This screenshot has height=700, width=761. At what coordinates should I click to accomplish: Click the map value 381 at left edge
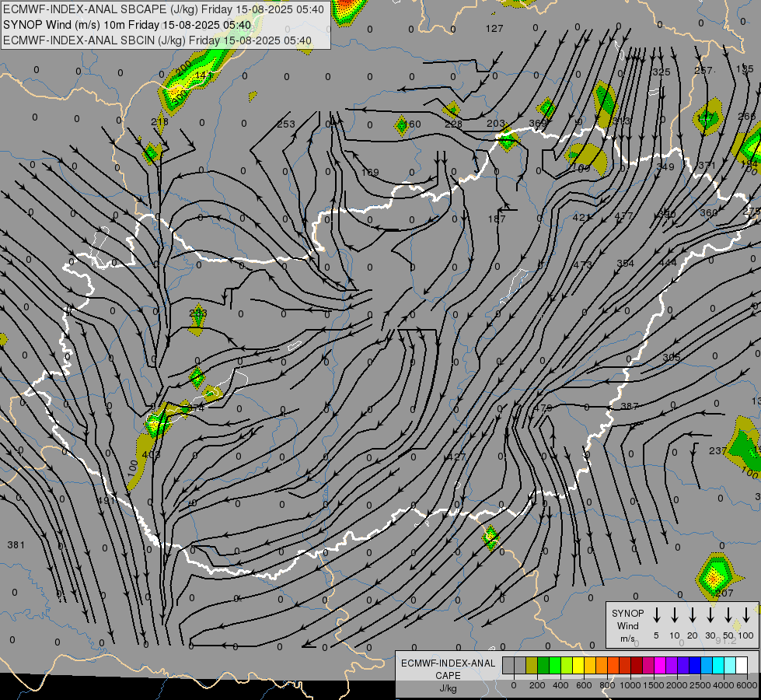16,545
